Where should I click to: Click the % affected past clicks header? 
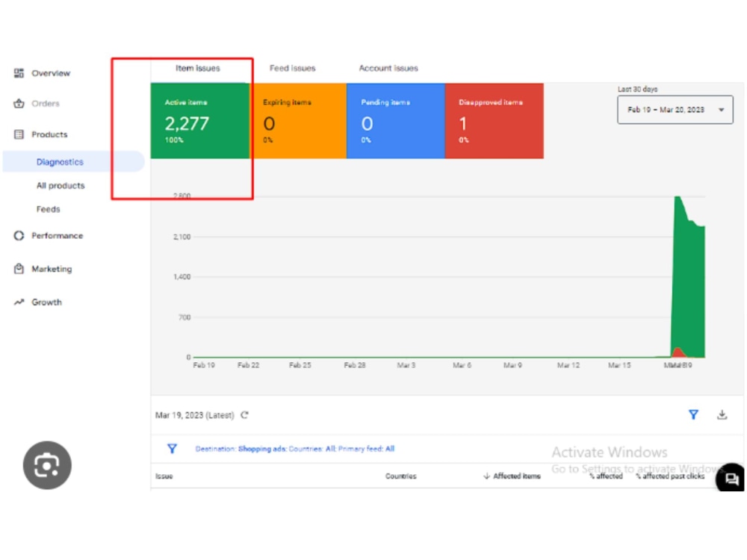(670, 476)
